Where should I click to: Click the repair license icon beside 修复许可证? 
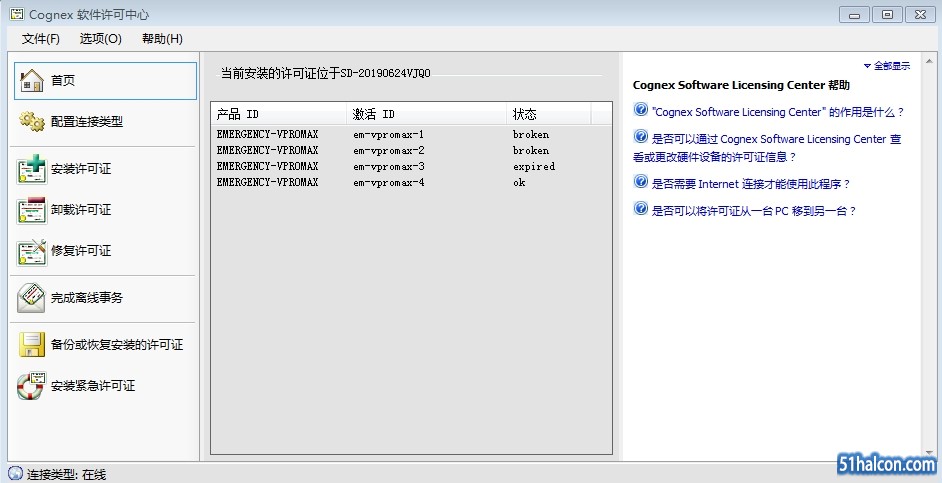click(x=32, y=252)
